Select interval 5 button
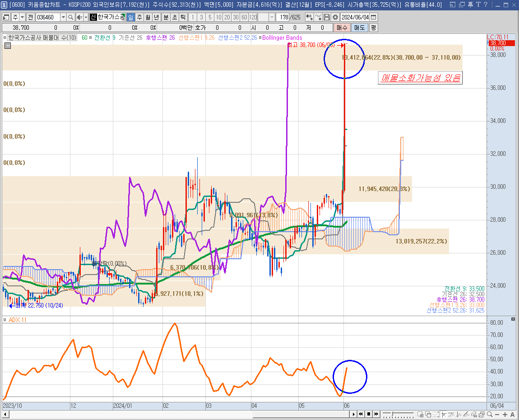Viewport: 519px width, 420px height. point(210,17)
